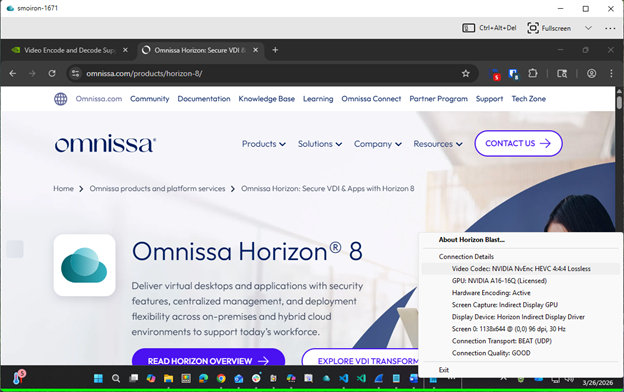The width and height of the screenshot is (624, 392).
Task: Open the Learning link
Action: 318,99
